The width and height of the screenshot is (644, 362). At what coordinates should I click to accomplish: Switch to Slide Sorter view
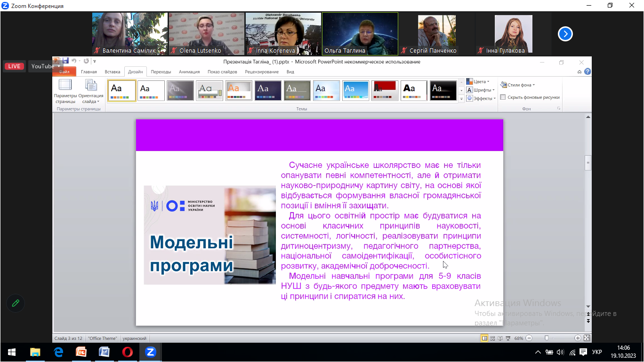(x=492, y=338)
